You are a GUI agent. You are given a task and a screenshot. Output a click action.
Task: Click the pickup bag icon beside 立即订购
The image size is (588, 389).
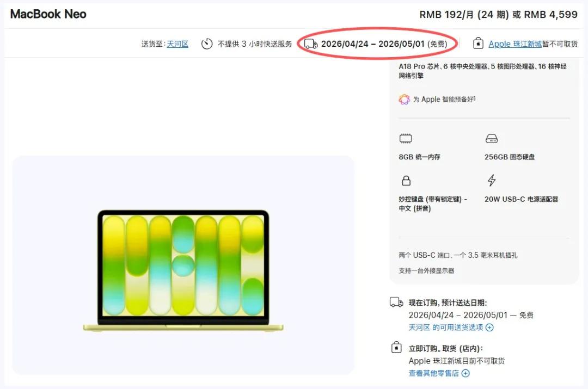tap(396, 348)
